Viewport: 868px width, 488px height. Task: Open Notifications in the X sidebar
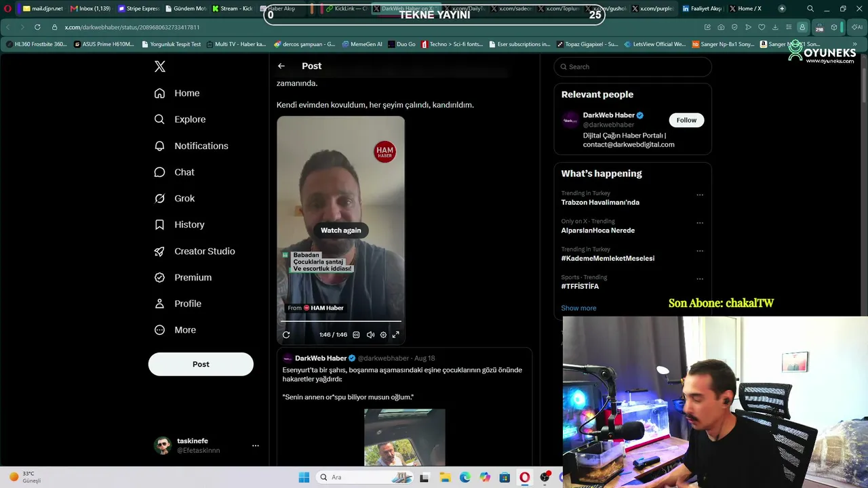[x=191, y=146]
